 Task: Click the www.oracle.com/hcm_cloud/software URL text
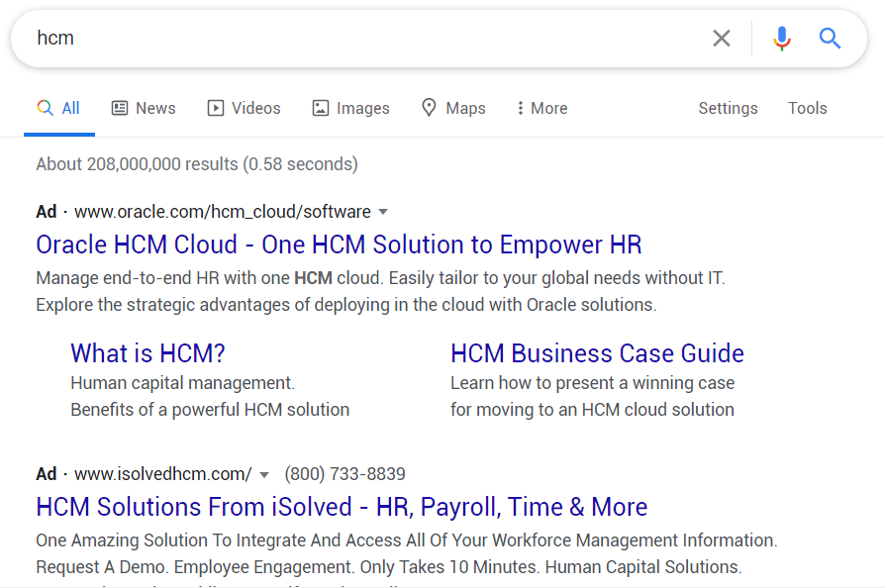click(223, 212)
